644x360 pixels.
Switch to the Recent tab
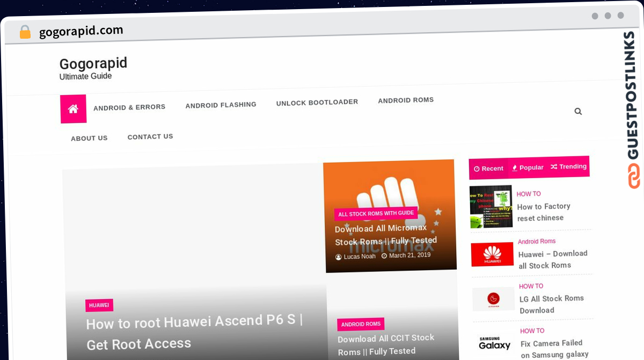point(488,169)
